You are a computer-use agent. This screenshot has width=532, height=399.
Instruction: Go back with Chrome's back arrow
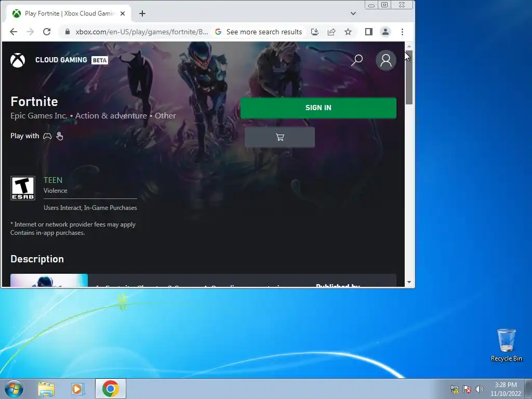(x=13, y=32)
